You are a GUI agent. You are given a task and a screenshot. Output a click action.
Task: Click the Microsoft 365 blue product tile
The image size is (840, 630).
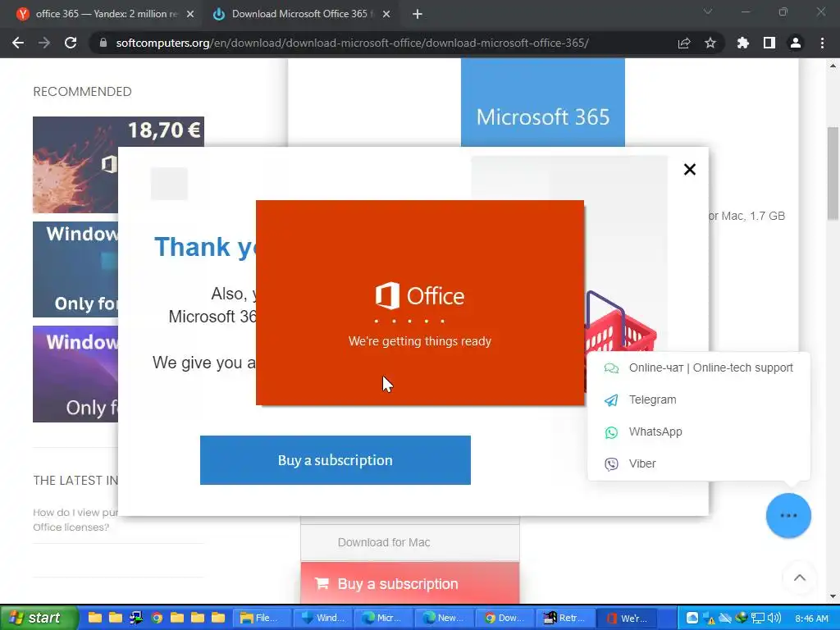[x=543, y=103]
